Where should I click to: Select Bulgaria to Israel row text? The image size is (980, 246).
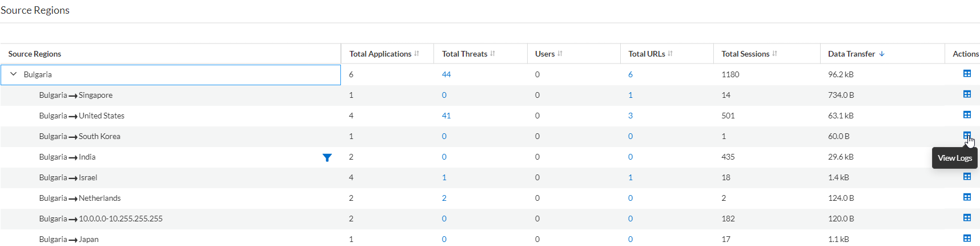click(68, 177)
